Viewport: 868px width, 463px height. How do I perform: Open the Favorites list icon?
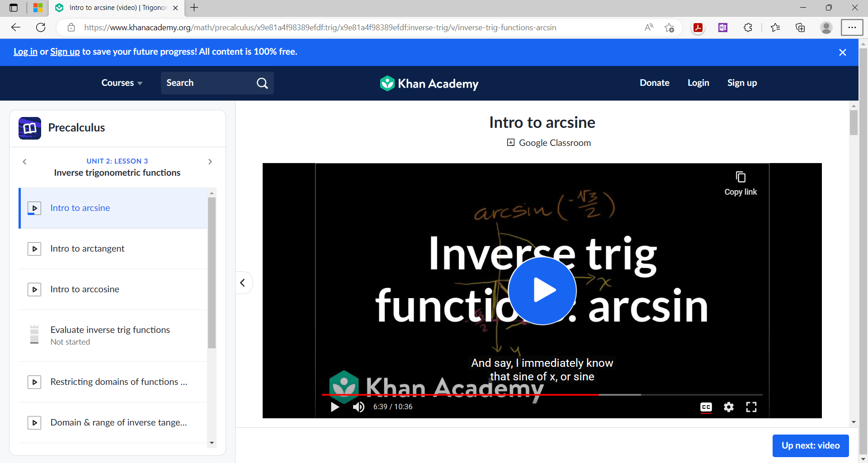point(775,28)
